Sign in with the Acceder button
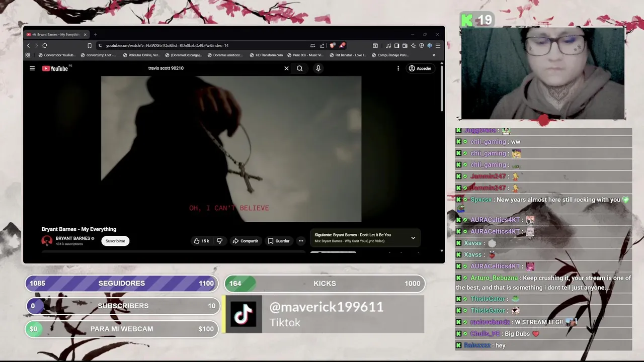Viewport: 644px width, 362px height. [420, 68]
